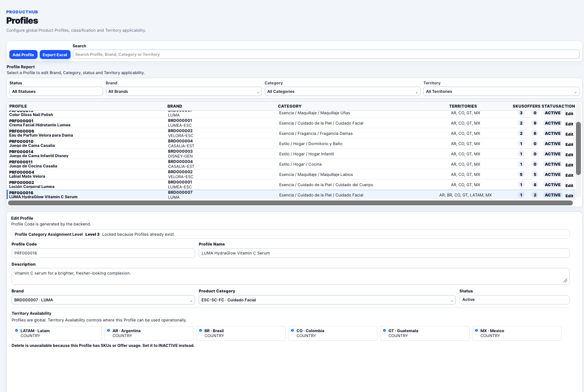
Task: Click the All Statuses filter field
Action: coord(56,92)
